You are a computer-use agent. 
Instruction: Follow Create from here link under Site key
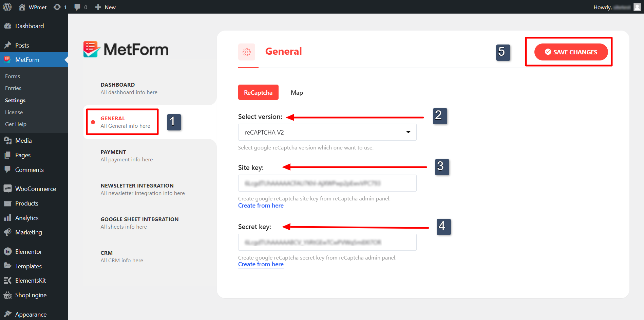click(261, 206)
